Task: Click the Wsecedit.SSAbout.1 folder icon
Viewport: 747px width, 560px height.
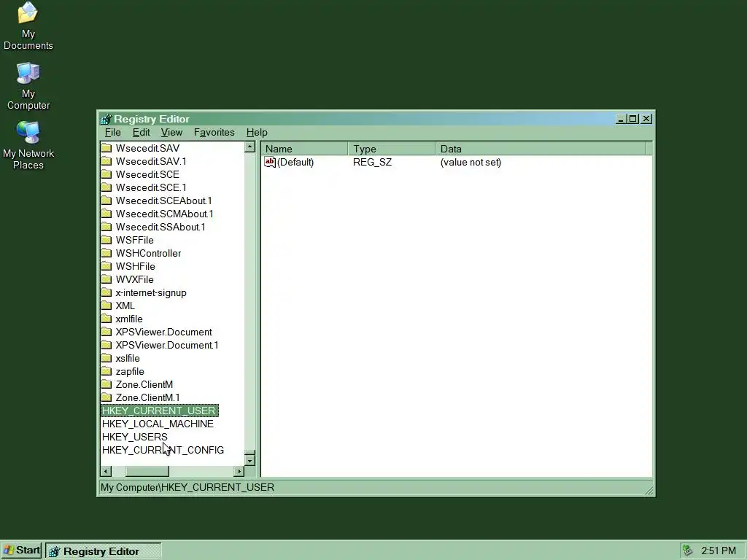Action: tap(107, 227)
